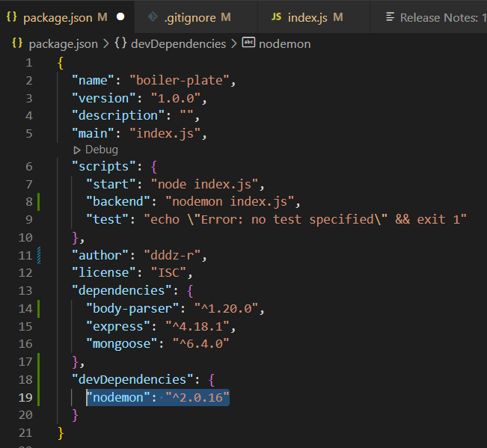Click the braces icon before breadcrumb devDependencies
Image resolution: width=487 pixels, height=448 pixels.
coord(120,43)
